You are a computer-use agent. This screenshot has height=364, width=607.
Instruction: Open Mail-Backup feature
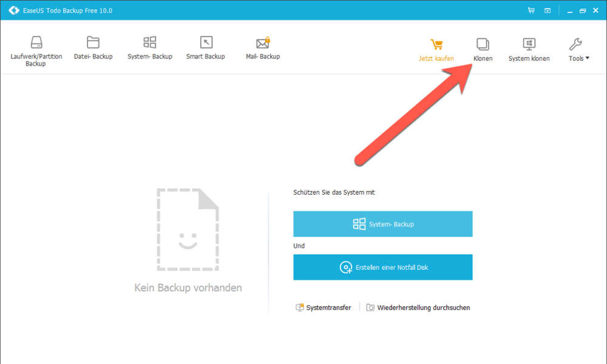pos(263,47)
